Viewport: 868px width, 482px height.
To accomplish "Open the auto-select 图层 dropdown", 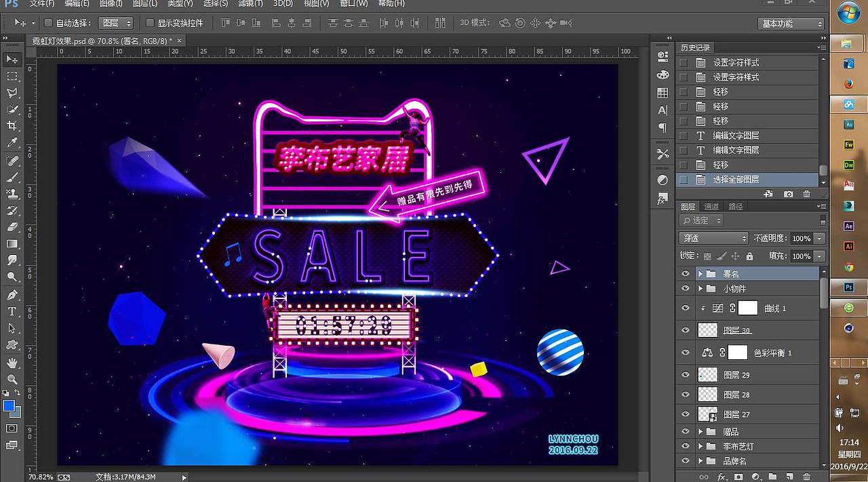I will (115, 23).
